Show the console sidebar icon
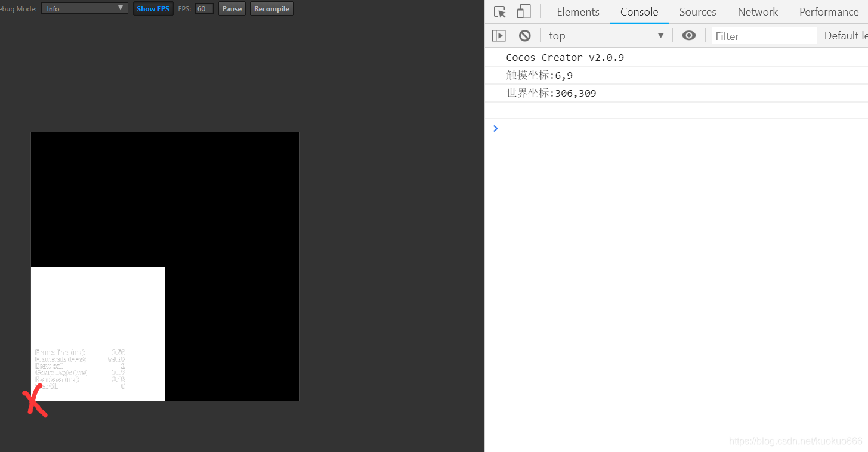This screenshot has width=868, height=452. click(499, 36)
